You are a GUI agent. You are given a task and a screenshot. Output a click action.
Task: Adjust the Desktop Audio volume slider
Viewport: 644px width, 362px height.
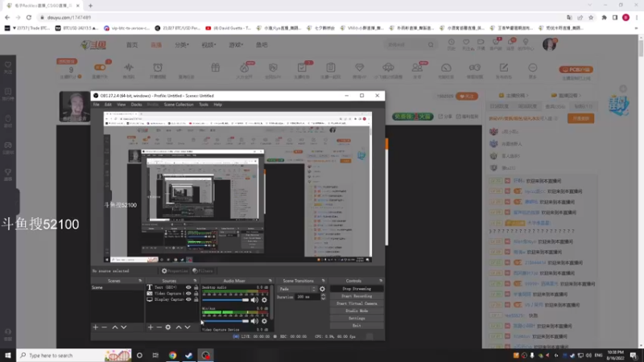point(225,300)
